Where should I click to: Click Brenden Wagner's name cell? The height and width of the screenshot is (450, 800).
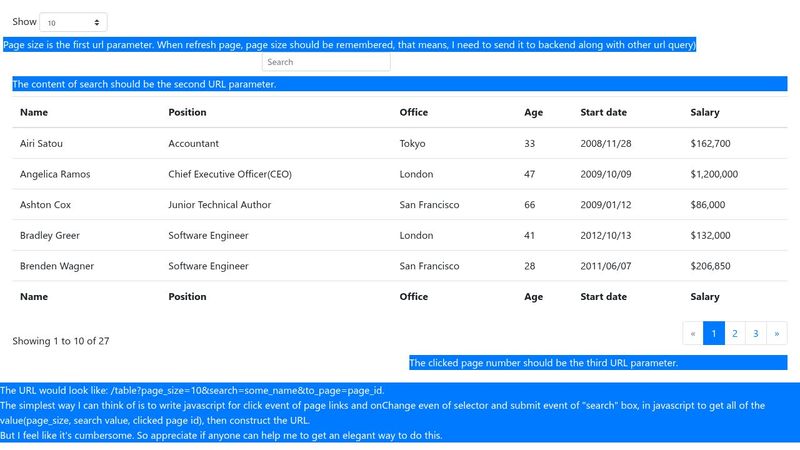[56, 267]
